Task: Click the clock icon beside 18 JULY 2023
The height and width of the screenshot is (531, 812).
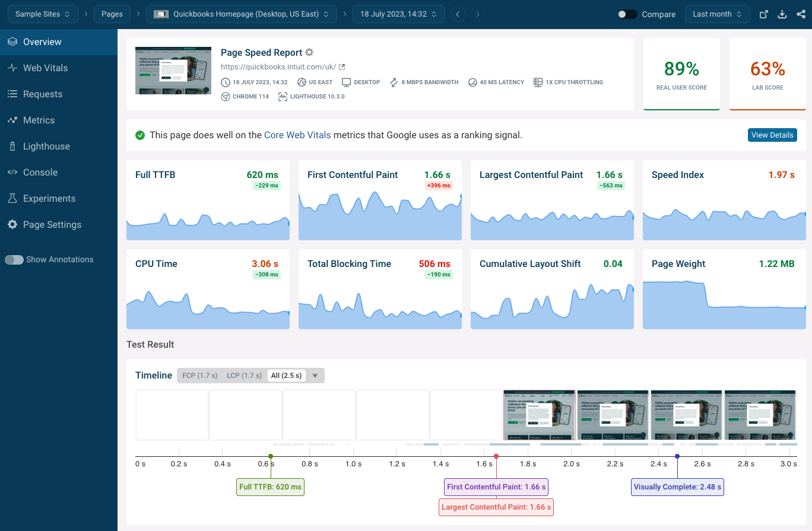Action: (226, 82)
